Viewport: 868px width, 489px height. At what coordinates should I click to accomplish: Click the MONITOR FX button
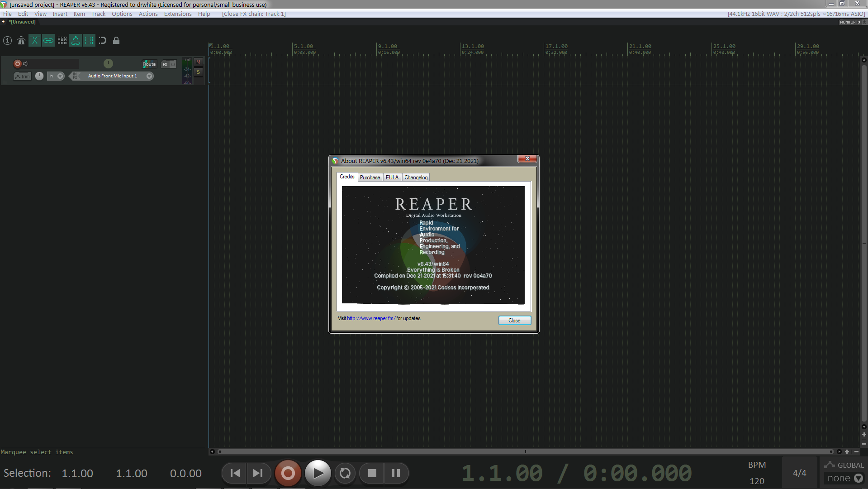pos(851,22)
